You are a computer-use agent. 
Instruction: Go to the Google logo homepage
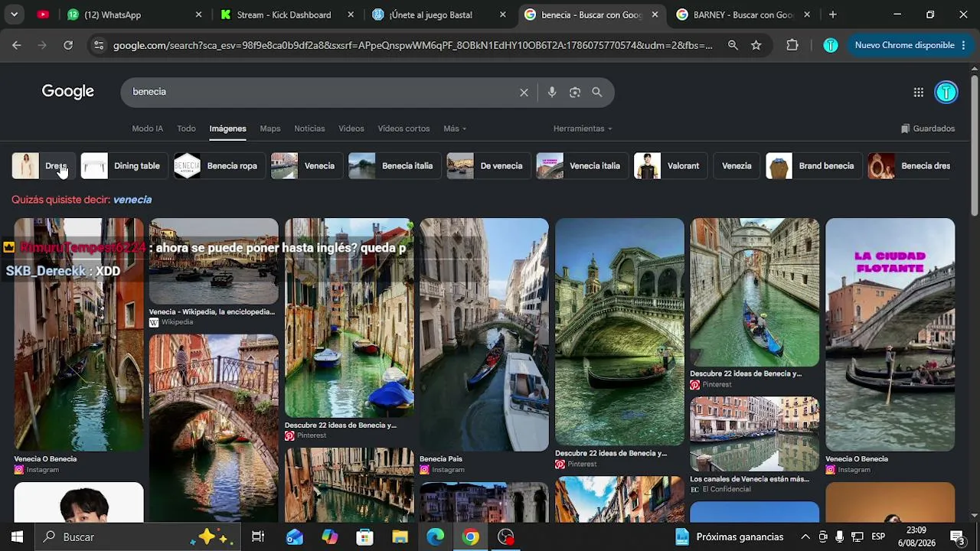[x=68, y=92]
